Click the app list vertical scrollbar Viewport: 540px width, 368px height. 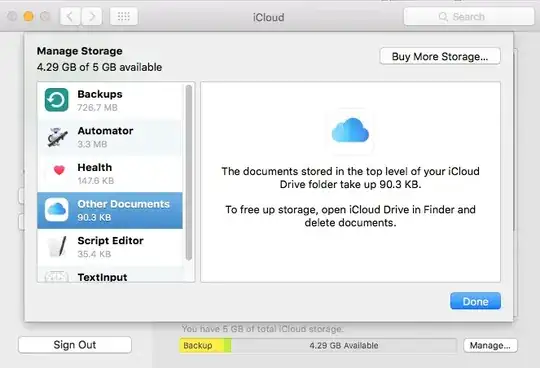(188, 172)
